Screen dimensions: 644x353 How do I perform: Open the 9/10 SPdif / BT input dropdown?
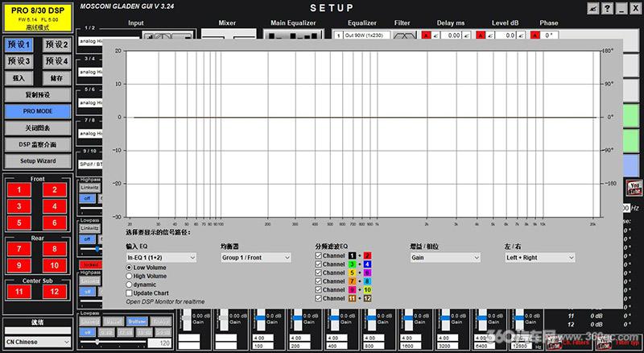pos(90,164)
